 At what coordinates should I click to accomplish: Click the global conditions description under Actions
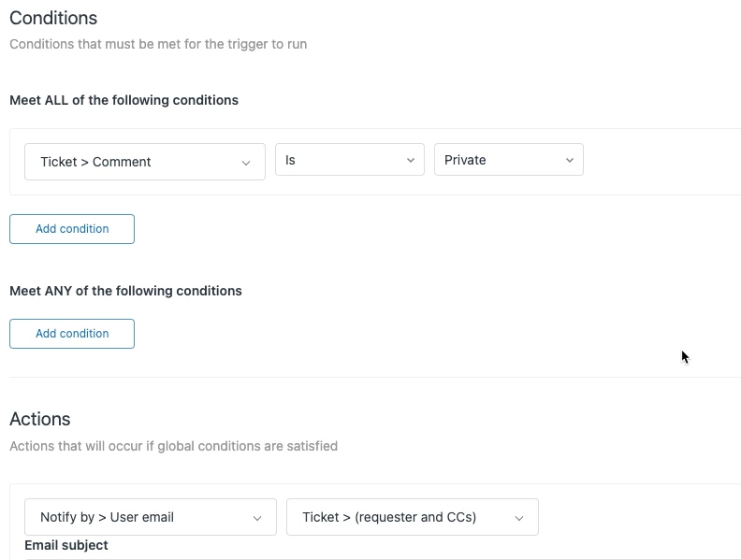173,446
